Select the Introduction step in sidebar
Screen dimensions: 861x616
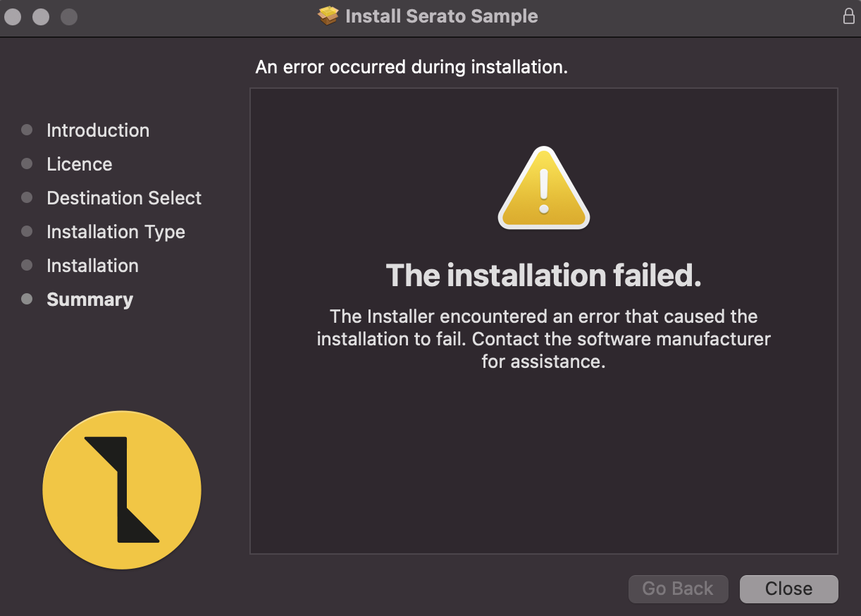pos(98,130)
